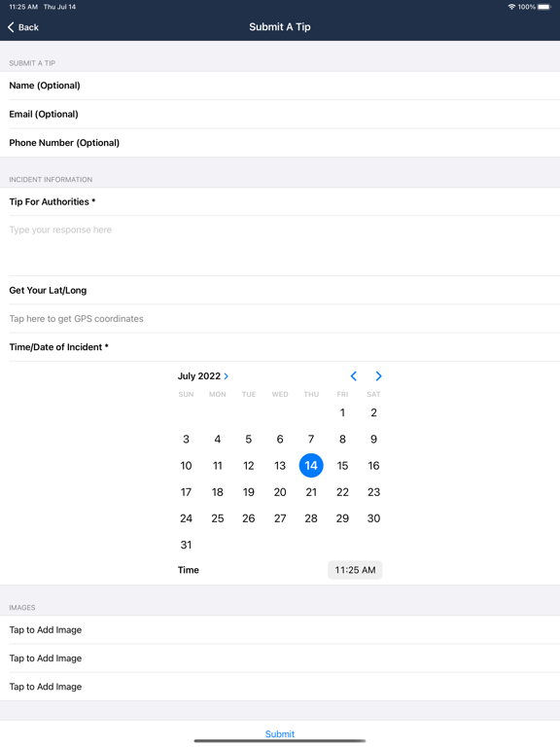Tap the Wi-Fi status icon
Screen dimensions: 560x747
tap(512, 7)
